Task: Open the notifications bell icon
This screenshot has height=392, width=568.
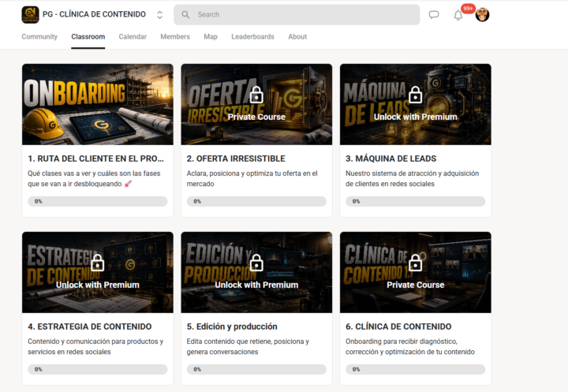Action: point(458,15)
